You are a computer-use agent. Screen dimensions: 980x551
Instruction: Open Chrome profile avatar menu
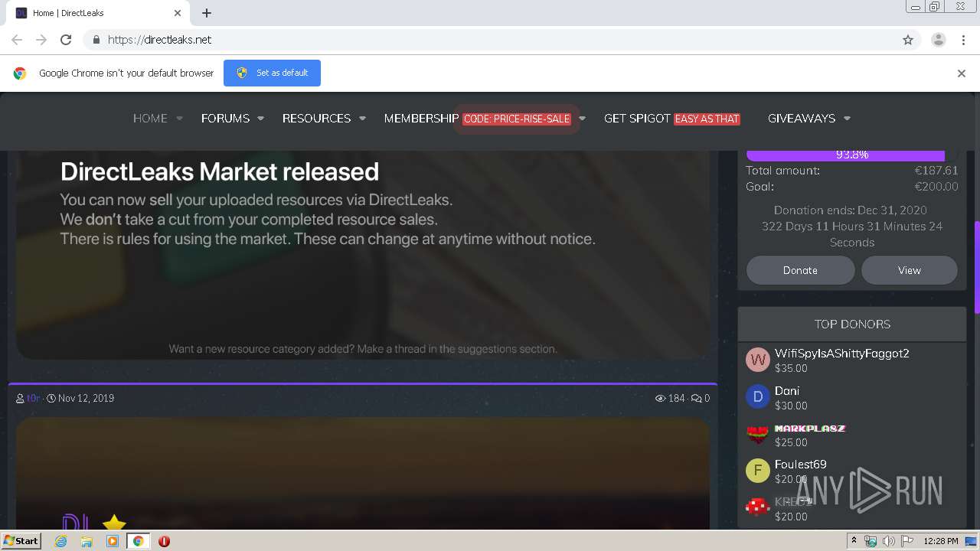939,40
